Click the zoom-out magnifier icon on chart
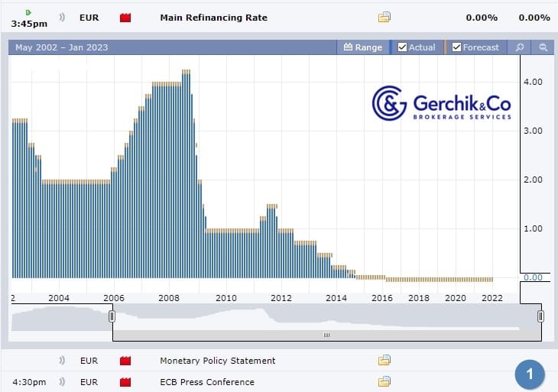This screenshot has width=558, height=392. point(543,47)
